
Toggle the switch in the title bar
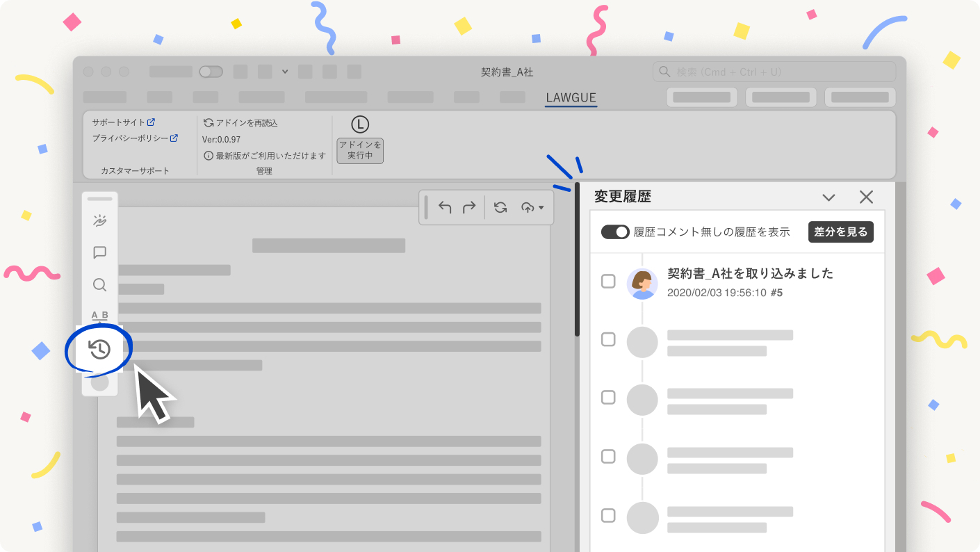(211, 72)
